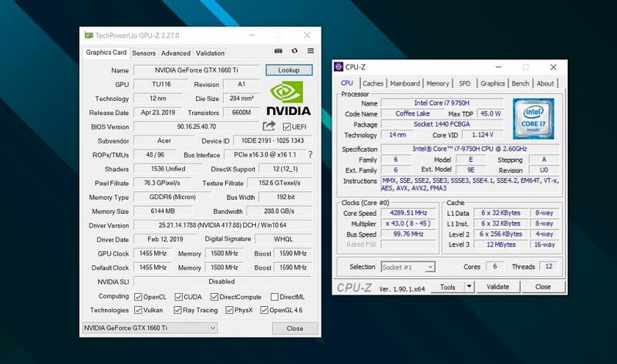Viewport: 617px width, 364px height.
Task: Click the Validate button in CPU-Z
Action: point(497,287)
